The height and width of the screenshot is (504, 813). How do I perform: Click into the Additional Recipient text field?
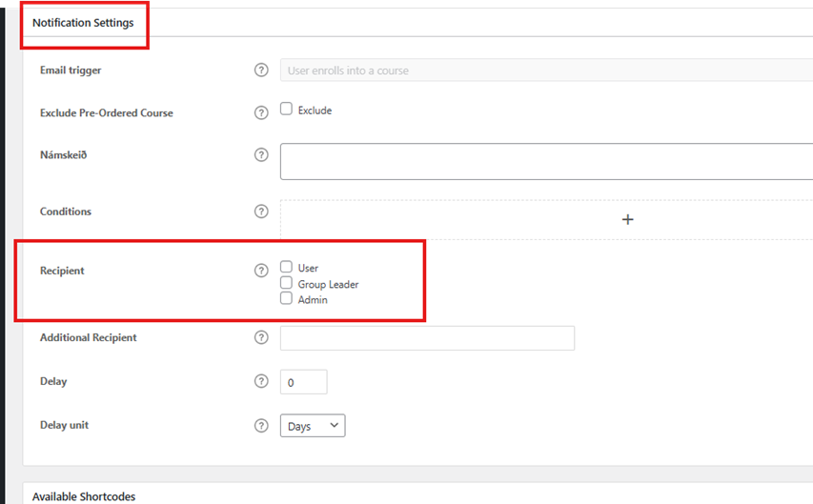pos(427,338)
